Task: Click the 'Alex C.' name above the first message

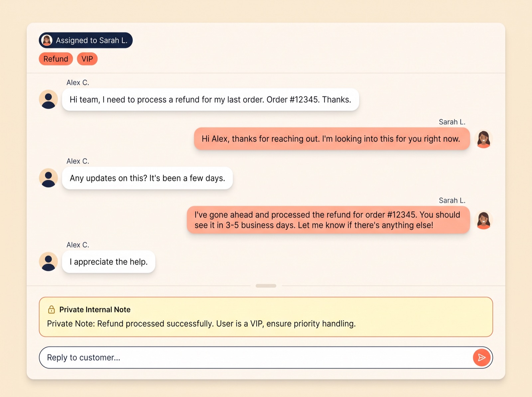Action: [x=78, y=82]
